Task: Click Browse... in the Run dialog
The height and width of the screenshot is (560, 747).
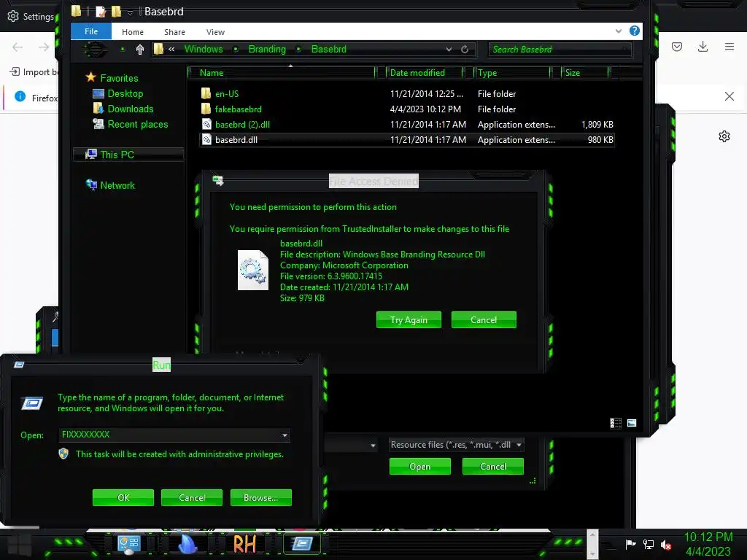Action: pos(260,497)
